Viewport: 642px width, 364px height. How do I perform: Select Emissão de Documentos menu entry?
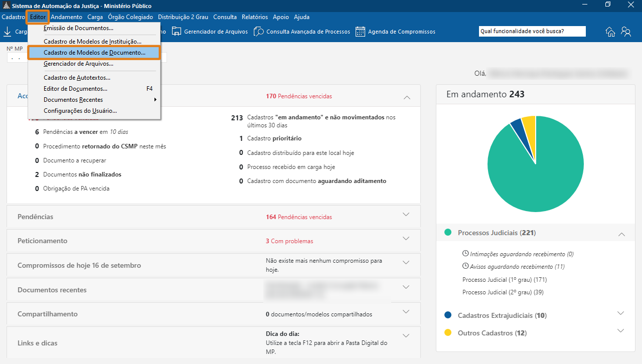click(94, 28)
